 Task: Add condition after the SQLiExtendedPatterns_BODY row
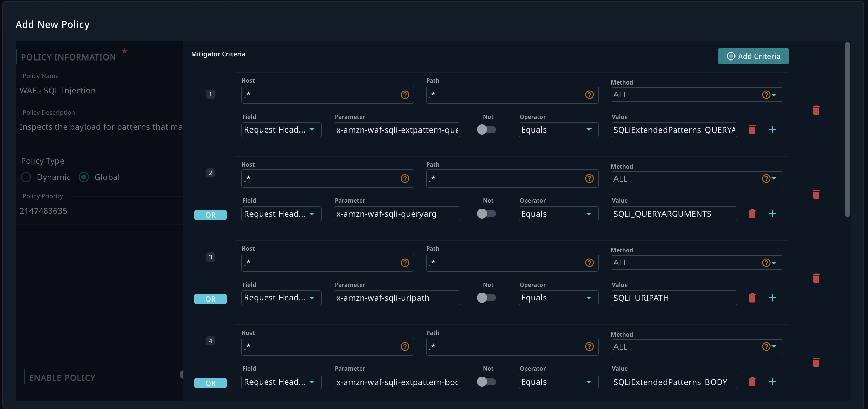point(772,382)
